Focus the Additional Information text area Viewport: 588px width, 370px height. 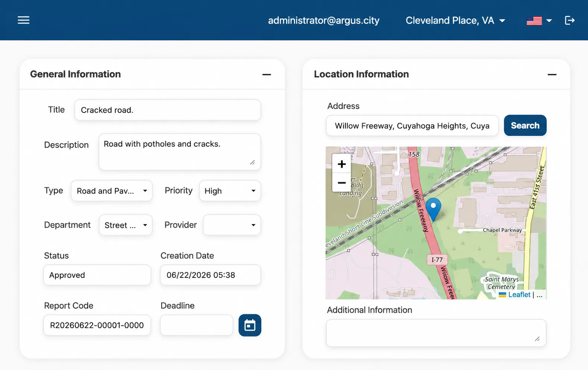(x=436, y=333)
